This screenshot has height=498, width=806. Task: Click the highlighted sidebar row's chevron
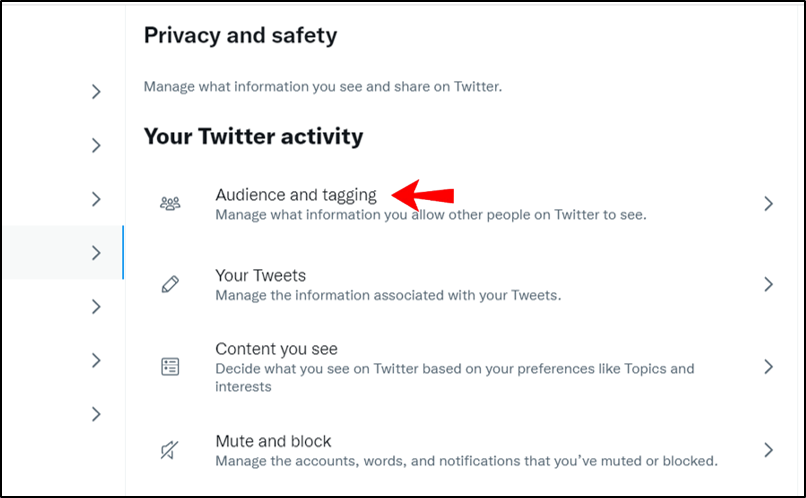click(x=96, y=253)
